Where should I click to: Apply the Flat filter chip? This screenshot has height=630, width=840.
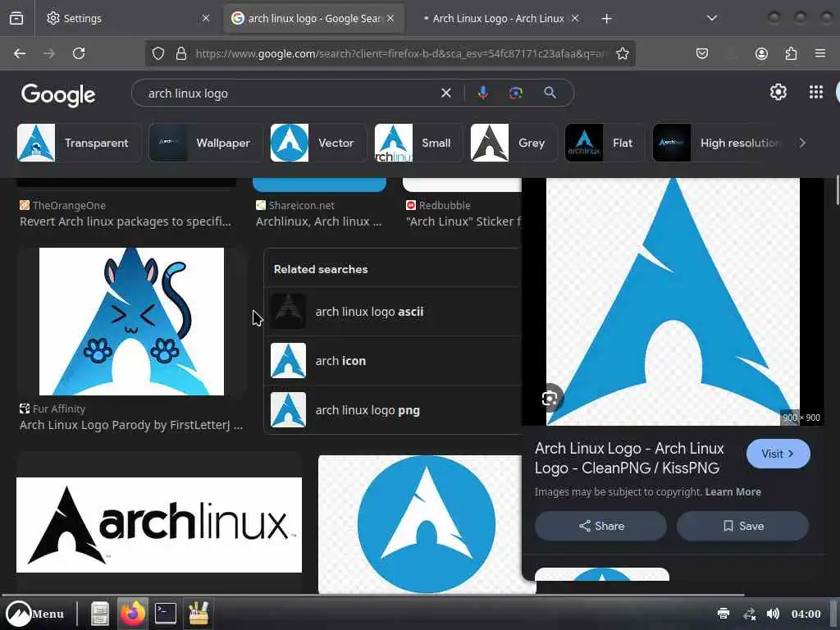[x=605, y=143]
